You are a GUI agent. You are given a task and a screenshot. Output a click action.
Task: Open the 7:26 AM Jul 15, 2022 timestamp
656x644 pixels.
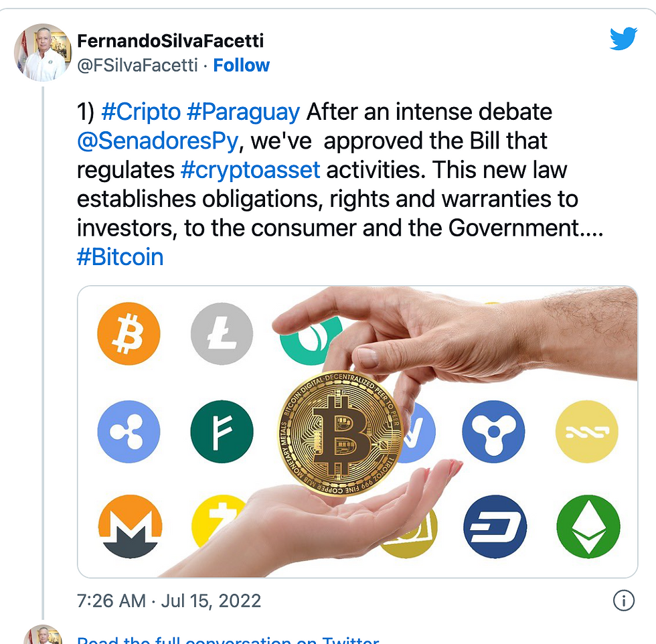pyautogui.click(x=169, y=601)
